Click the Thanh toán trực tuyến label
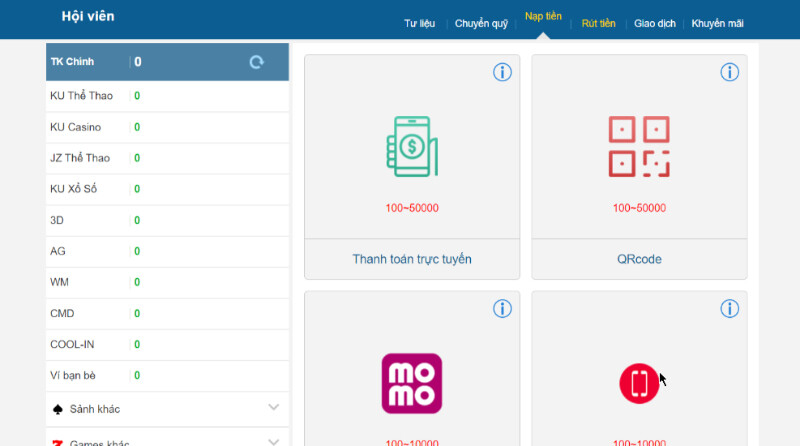The width and height of the screenshot is (800, 446). [412, 259]
